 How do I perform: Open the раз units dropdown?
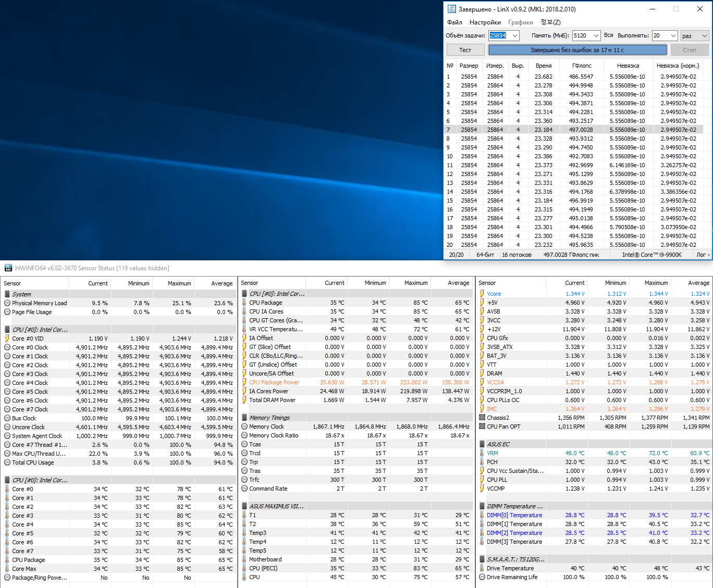pos(704,36)
